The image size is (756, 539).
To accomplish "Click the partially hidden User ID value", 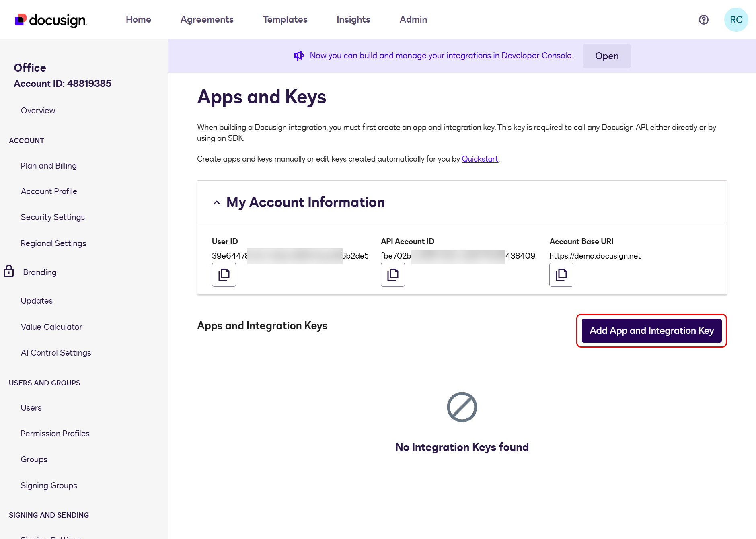I will (x=290, y=256).
